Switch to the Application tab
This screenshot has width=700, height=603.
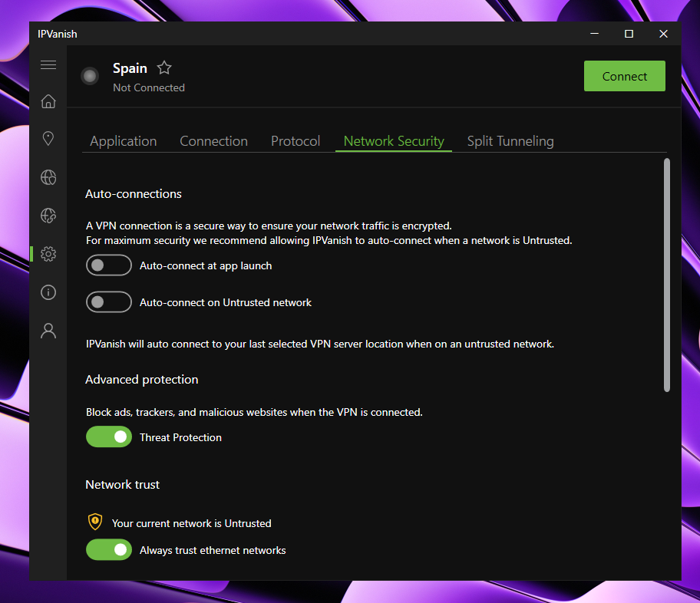[124, 141]
